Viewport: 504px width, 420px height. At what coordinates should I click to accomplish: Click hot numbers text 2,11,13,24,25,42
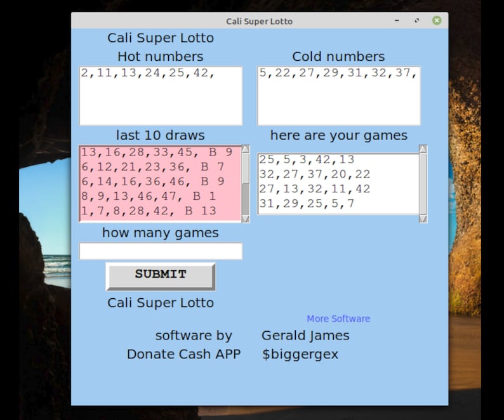147,73
